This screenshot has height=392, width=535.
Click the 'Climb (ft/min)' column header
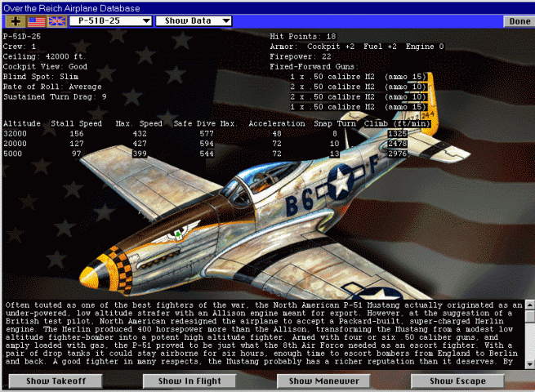[x=397, y=123]
